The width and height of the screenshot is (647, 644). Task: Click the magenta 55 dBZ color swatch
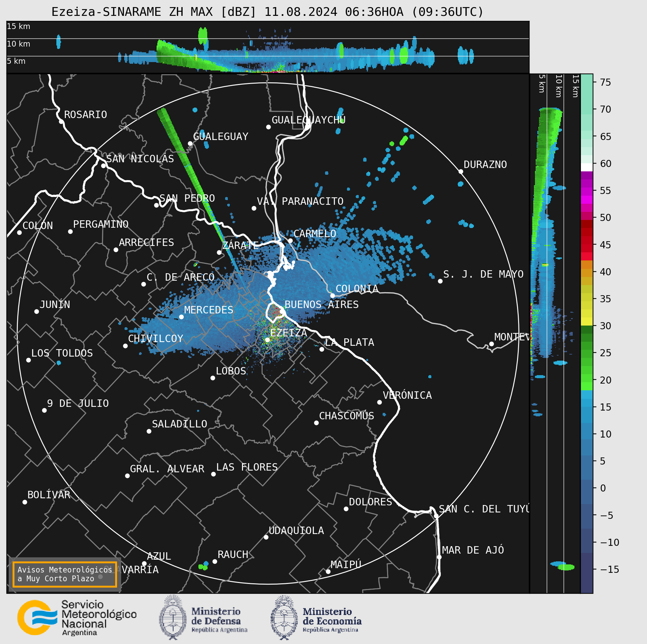click(587, 191)
